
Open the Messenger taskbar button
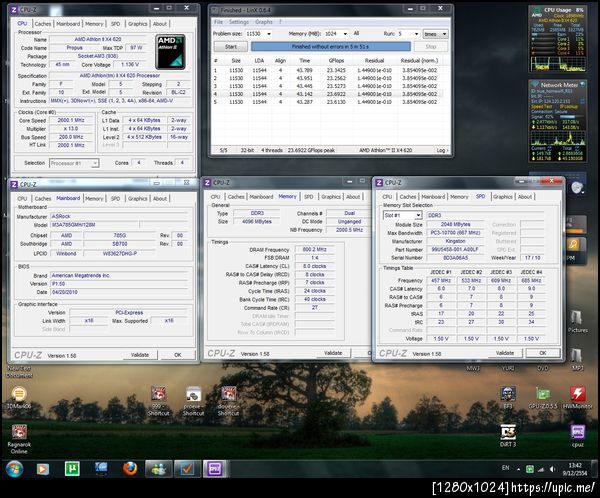(x=158, y=469)
